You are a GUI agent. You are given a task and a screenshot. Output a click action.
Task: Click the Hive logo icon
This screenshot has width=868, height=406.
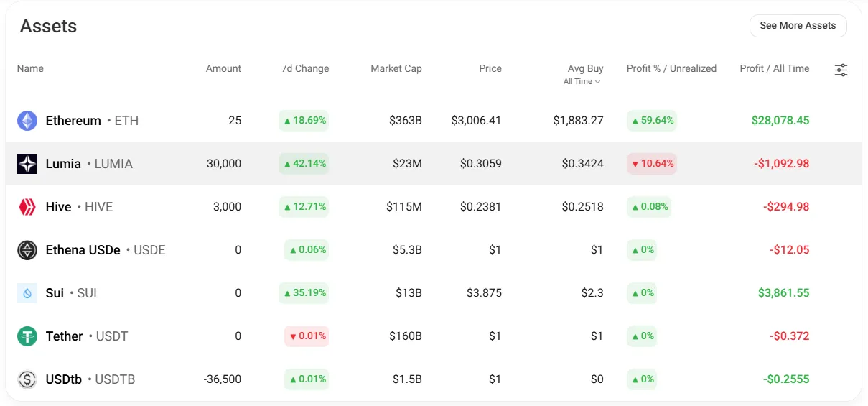tap(27, 207)
